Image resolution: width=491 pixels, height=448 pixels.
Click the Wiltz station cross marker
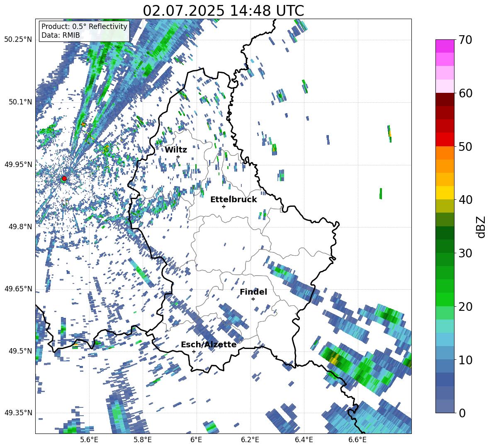pyautogui.click(x=178, y=157)
